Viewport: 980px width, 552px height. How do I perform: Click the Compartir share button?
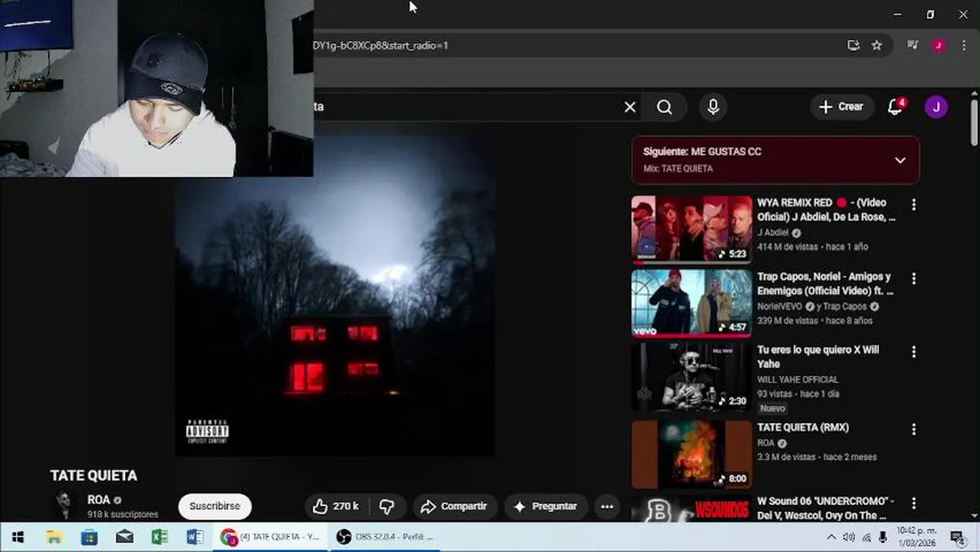click(455, 506)
